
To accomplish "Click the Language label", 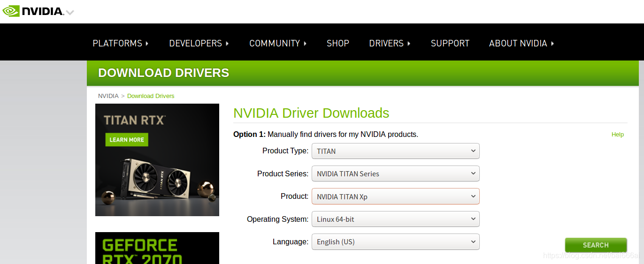I will point(291,241).
